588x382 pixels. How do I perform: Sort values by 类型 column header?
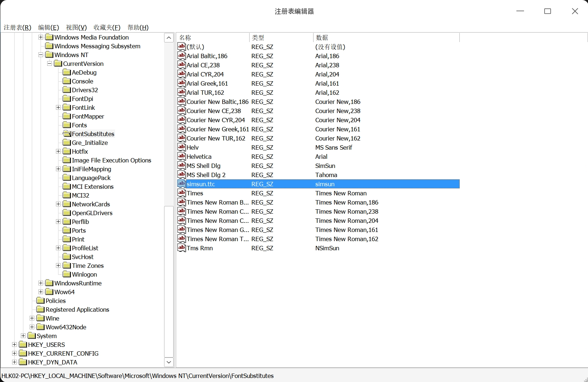tap(281, 37)
